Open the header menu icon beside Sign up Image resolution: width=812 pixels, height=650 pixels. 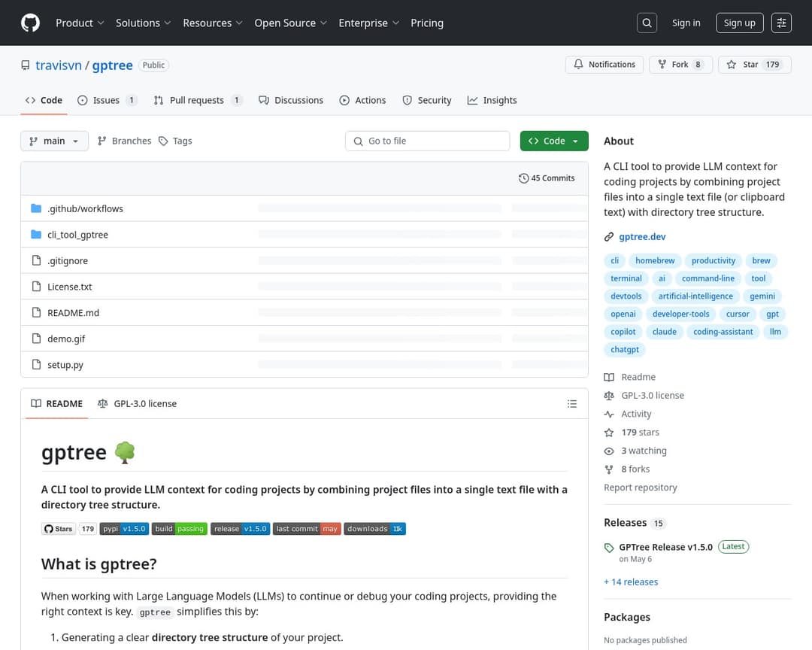(781, 23)
